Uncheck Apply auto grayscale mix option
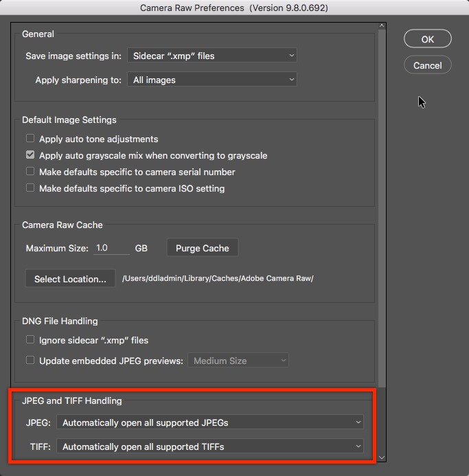 (30, 155)
